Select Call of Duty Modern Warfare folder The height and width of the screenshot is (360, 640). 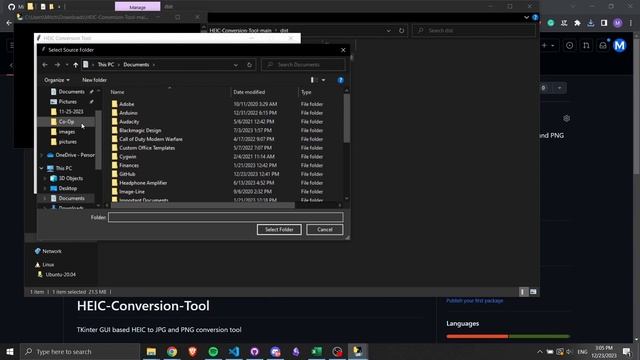coord(151,139)
